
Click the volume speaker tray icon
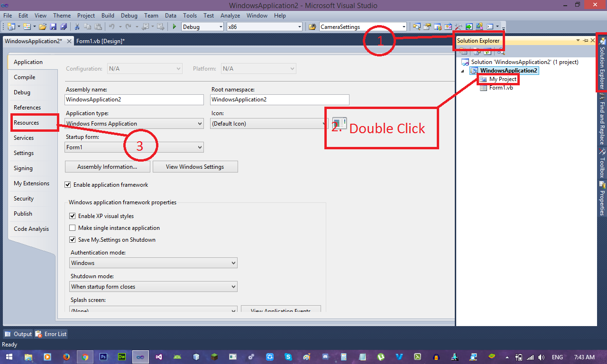(x=541, y=357)
